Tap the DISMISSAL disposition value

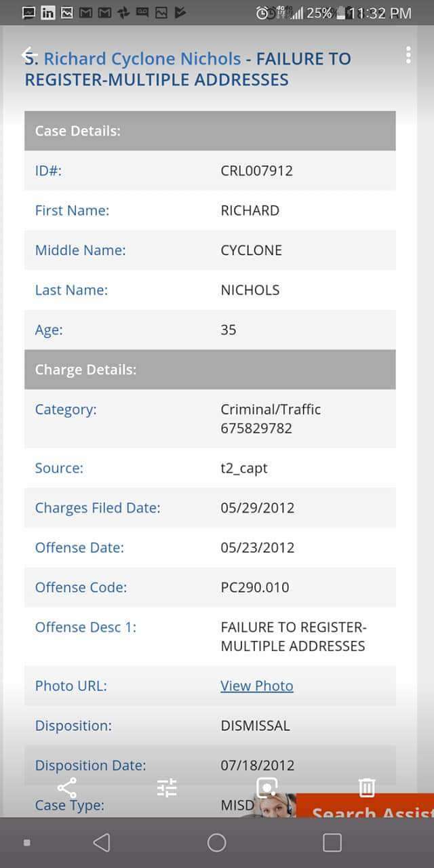[255, 726]
